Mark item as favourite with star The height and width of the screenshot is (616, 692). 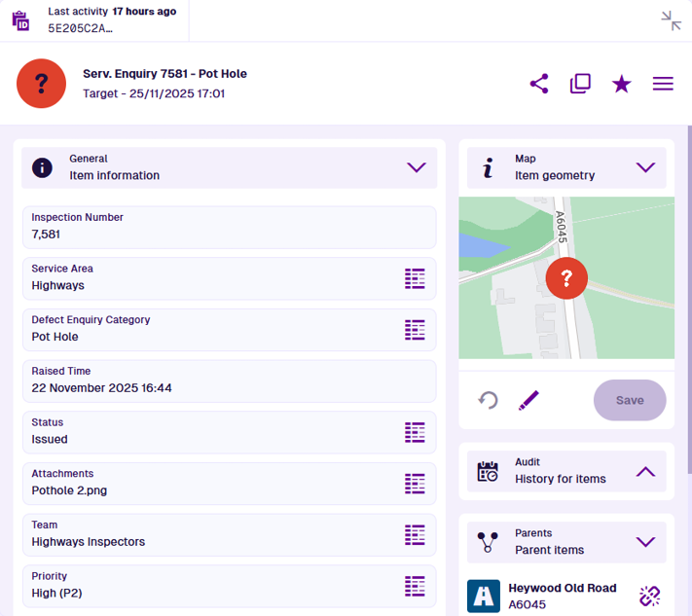tap(622, 84)
